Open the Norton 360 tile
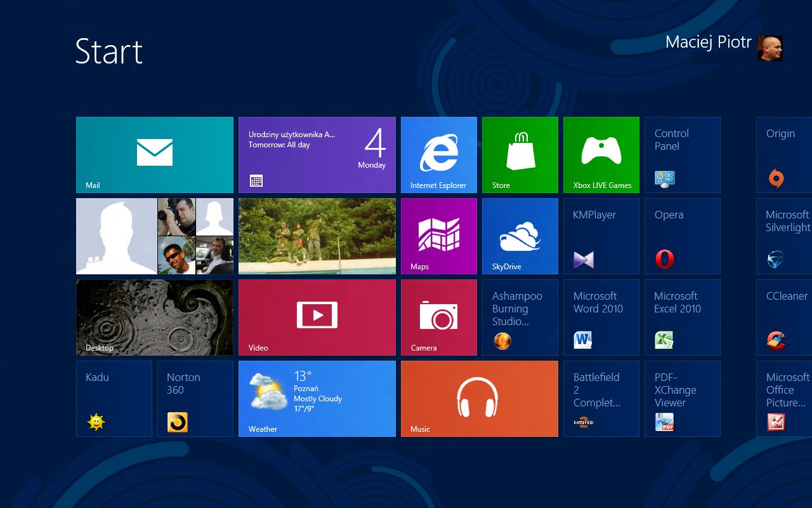 (195, 399)
